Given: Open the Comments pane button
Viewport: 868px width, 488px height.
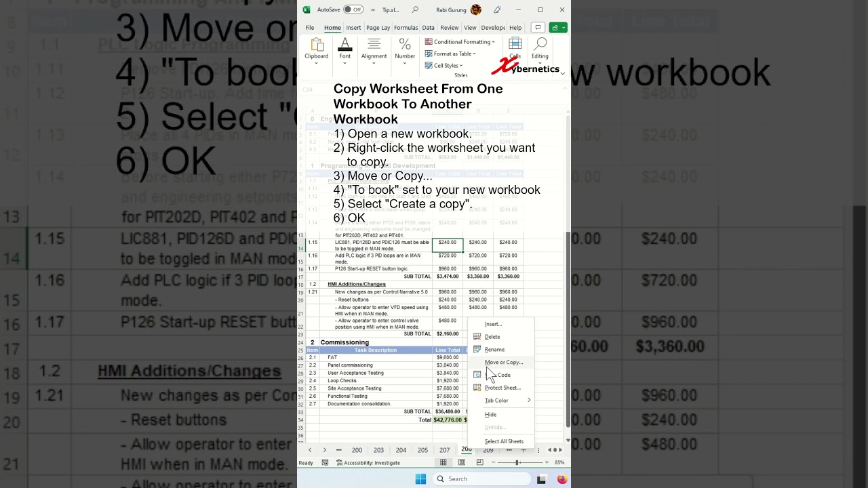Looking at the screenshot, I should [538, 28].
